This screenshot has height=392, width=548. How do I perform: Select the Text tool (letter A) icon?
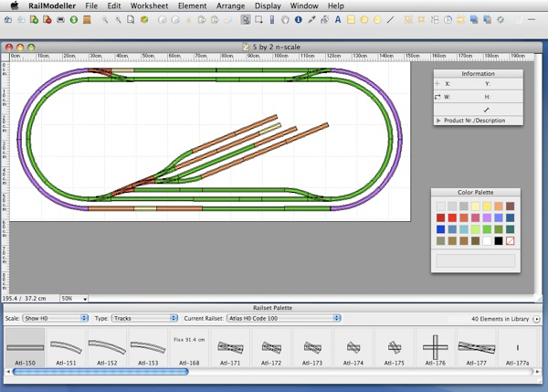[339, 19]
